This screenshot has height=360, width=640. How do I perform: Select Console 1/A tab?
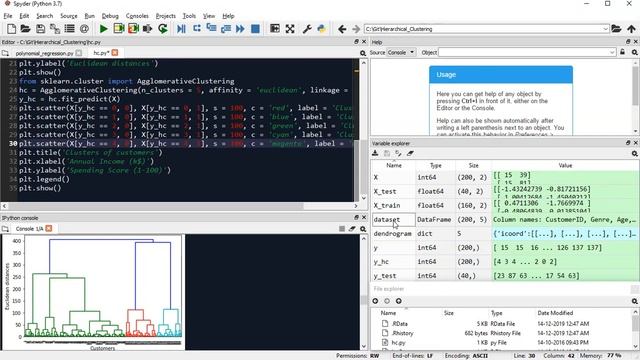29,229
